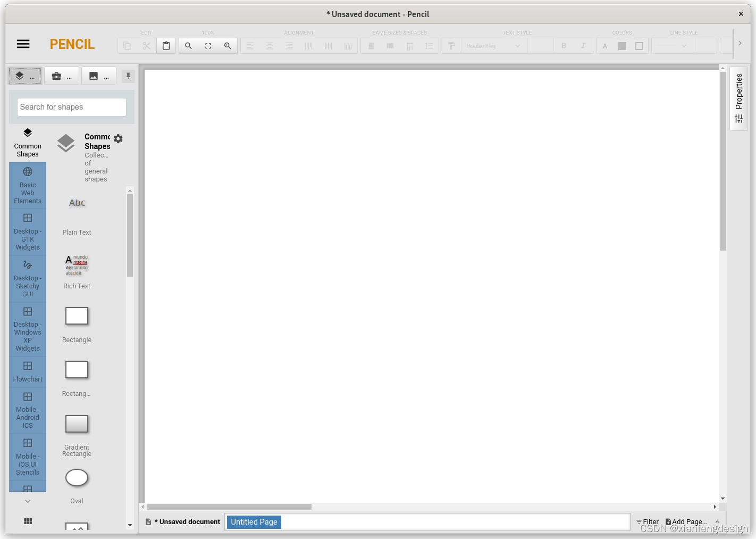Toggle bold text style
This screenshot has width=756, height=539.
click(x=564, y=46)
